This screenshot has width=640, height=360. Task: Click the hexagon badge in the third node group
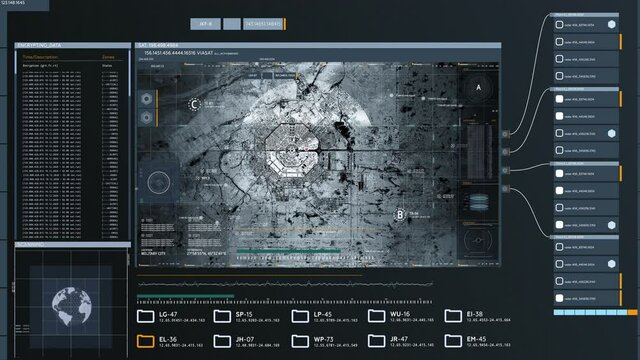point(611,225)
